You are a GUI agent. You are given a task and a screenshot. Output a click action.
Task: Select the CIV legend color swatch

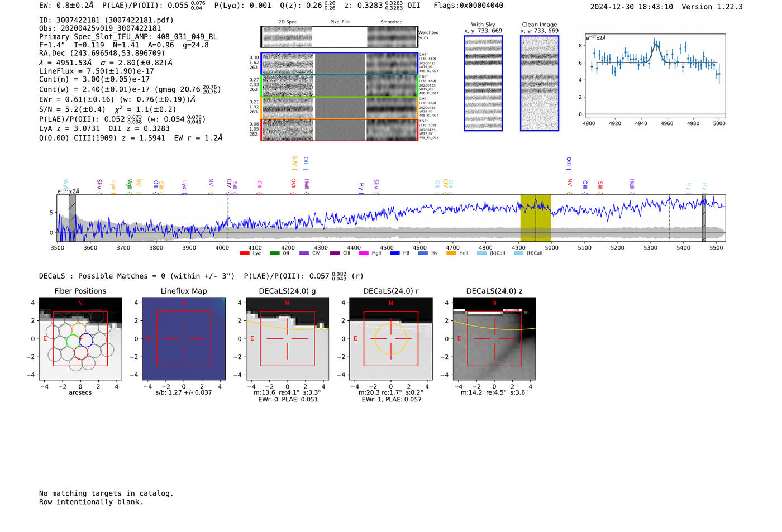(x=304, y=253)
